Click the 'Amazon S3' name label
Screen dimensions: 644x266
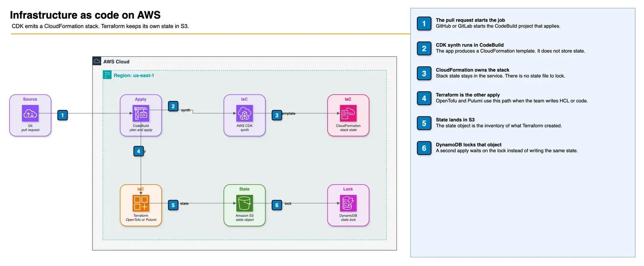pyautogui.click(x=245, y=215)
